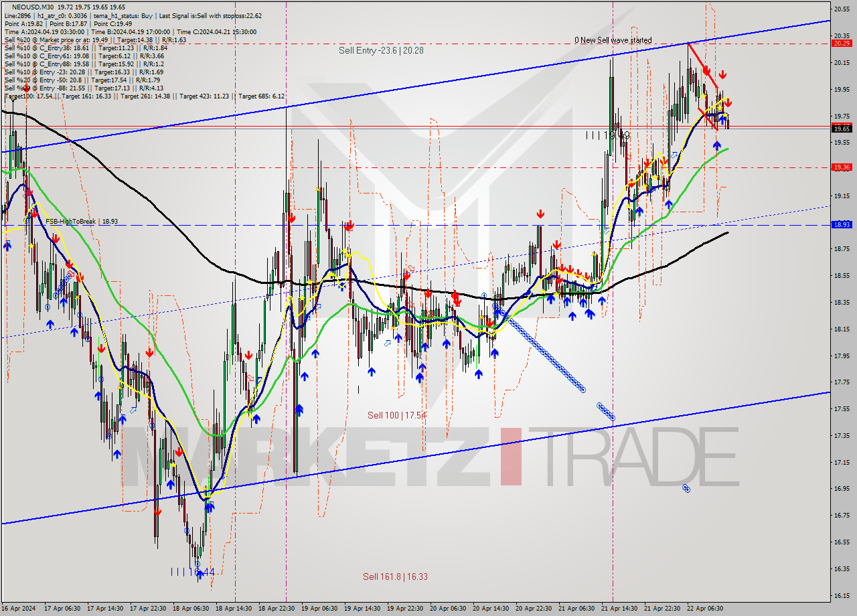Click the current price tag 19.65
The width and height of the screenshot is (857, 616).
841,129
